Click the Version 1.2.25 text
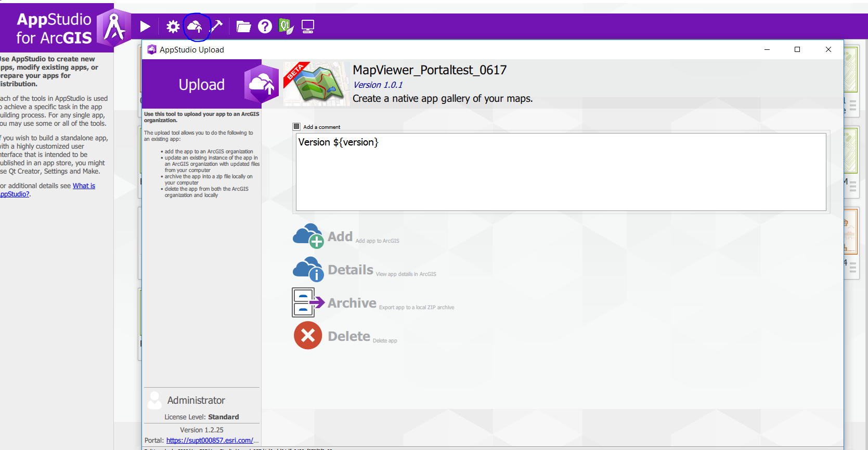868x450 pixels. coord(202,430)
